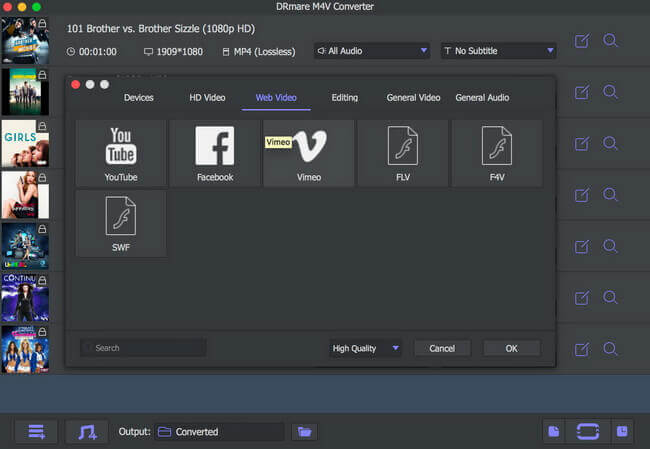
Task: Click the video title 101 Brother vs. Brother Sizzle
Action: (161, 29)
